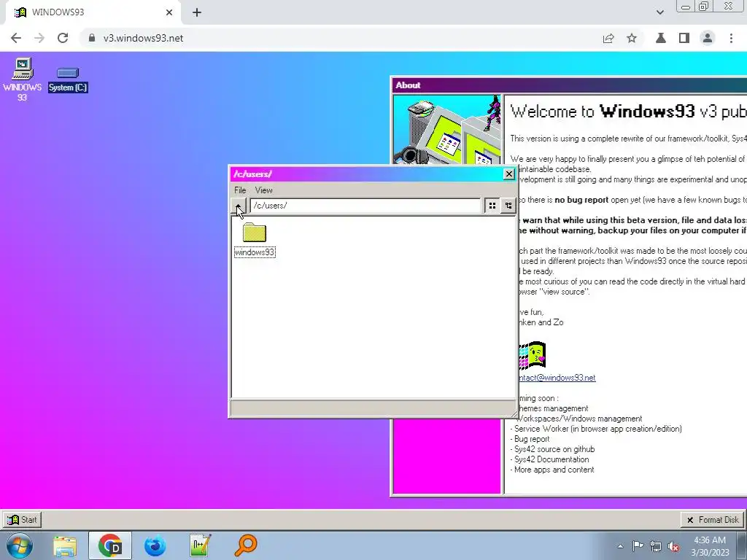Screen dimensions: 747x560
Task: Go back in browser history
Action: tap(16, 38)
